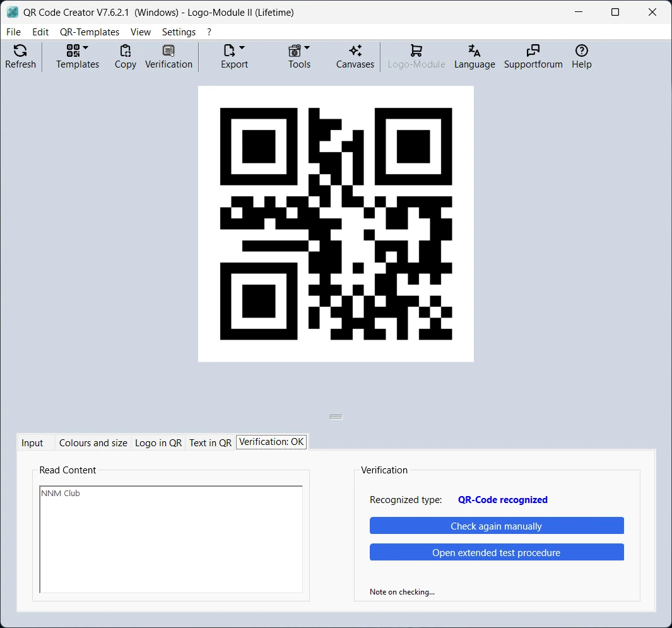
Task: Click the generated QR code preview
Action: (336, 224)
